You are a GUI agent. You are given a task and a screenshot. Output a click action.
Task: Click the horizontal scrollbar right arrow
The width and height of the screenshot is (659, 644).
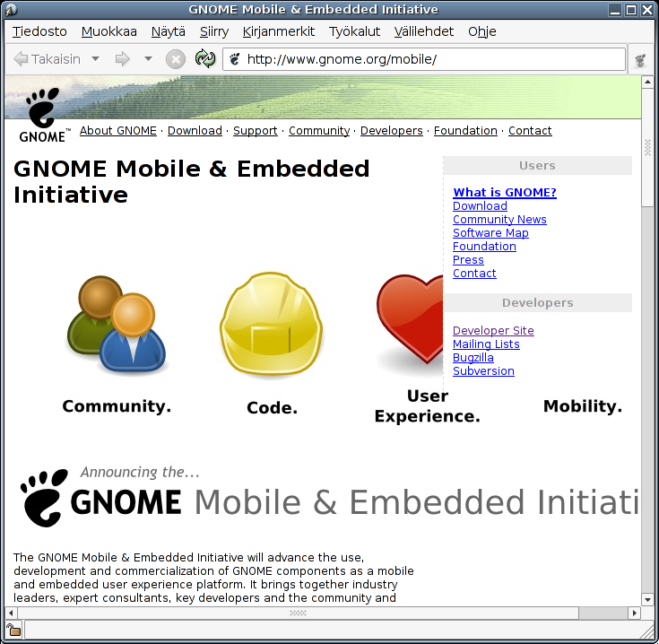(x=634, y=613)
